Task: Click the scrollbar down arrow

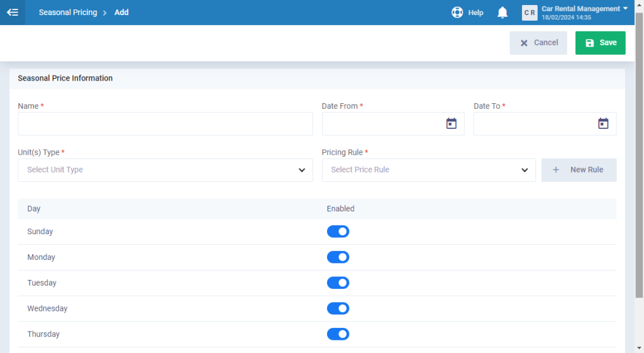Action: click(639, 349)
